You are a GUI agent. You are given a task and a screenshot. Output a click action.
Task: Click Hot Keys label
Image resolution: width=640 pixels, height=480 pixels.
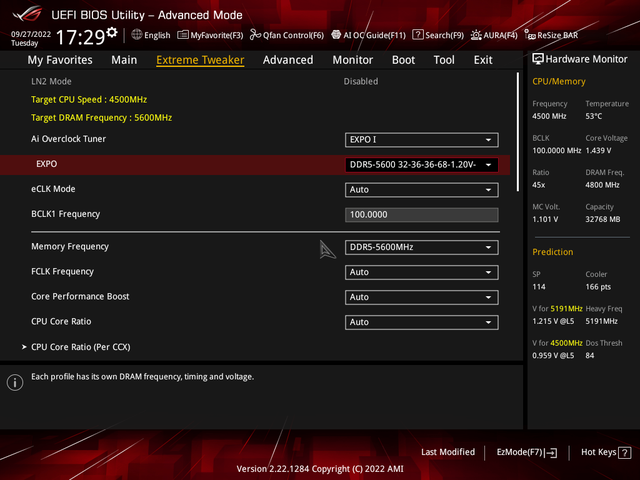598,452
